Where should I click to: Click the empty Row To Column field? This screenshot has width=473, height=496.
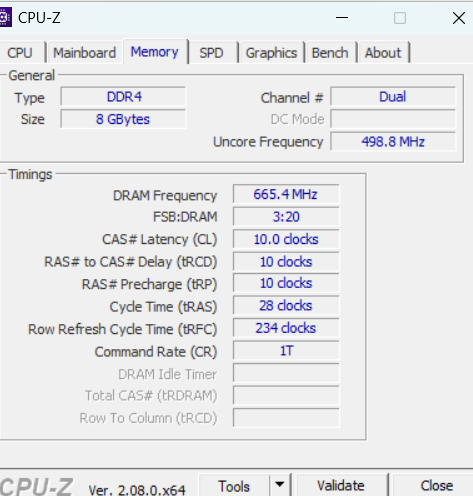[286, 418]
